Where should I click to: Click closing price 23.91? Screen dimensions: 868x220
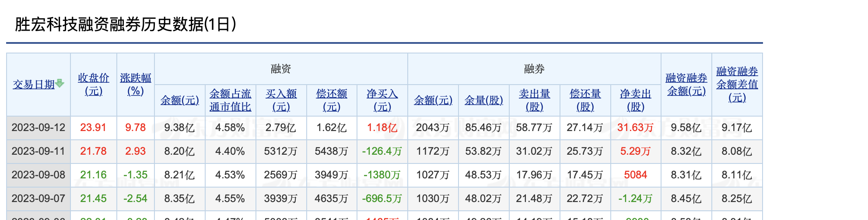[x=93, y=128]
